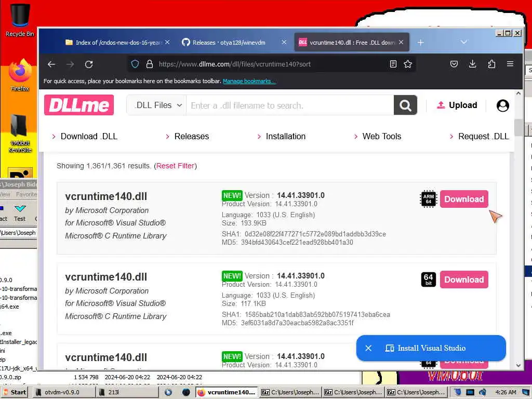Open Favorites menu in 7-Zip window
Image resolution: width=532 pixels, height=399 pixels.
coord(26,194)
